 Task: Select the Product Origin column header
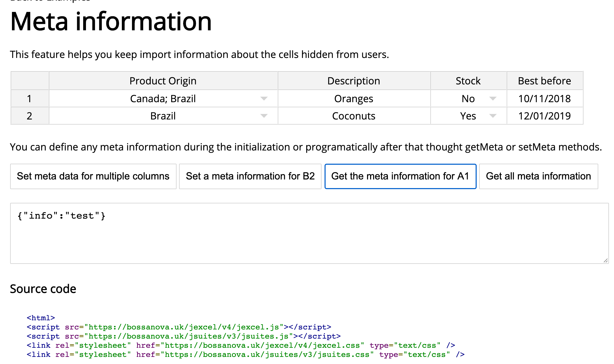163,81
